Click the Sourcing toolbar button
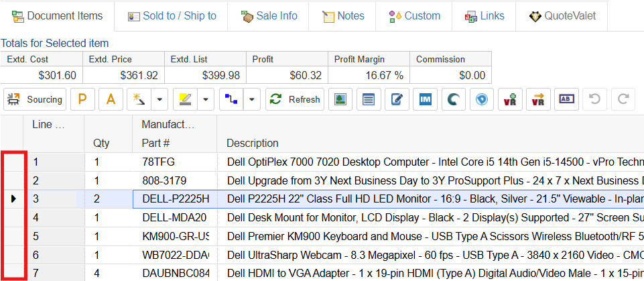This screenshot has width=644, height=281. pos(35,100)
